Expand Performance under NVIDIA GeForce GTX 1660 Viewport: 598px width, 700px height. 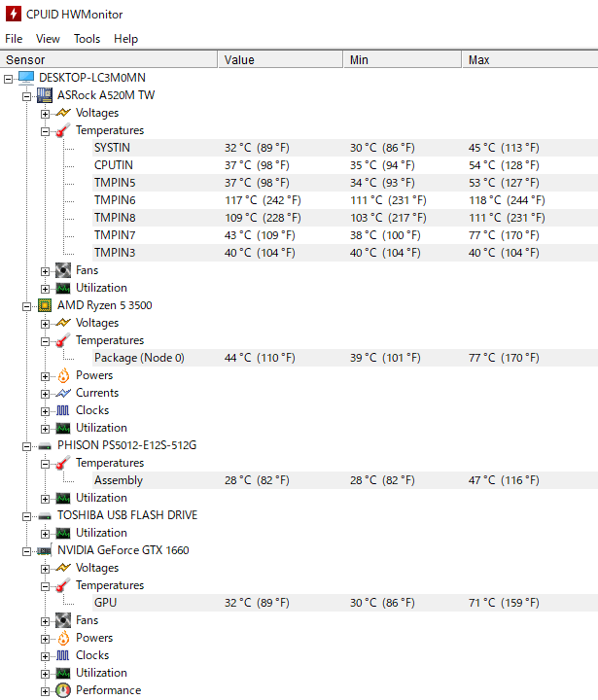click(x=45, y=692)
